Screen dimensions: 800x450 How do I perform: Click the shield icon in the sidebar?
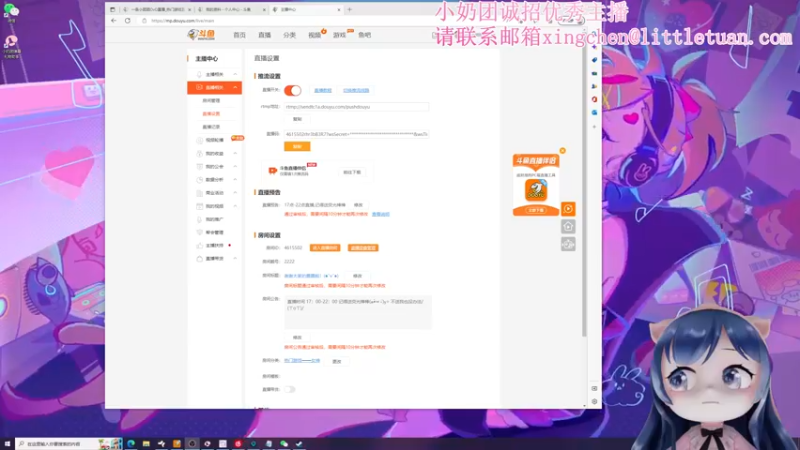click(x=199, y=232)
